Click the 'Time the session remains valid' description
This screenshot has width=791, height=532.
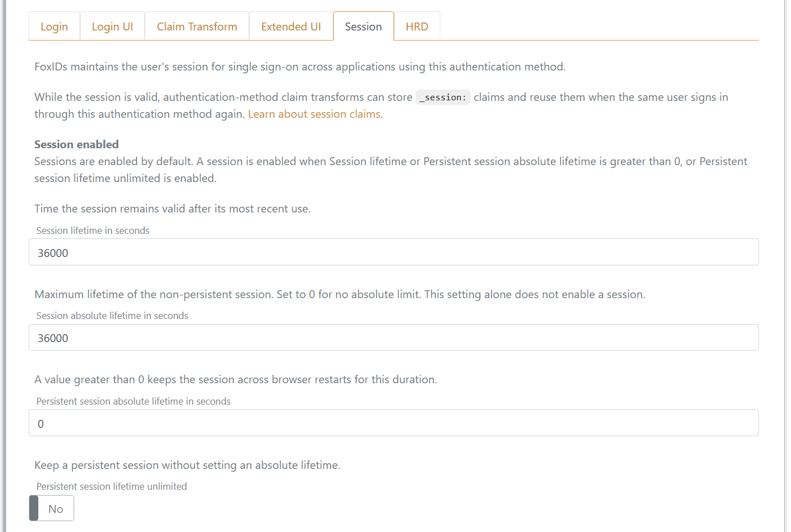point(173,209)
